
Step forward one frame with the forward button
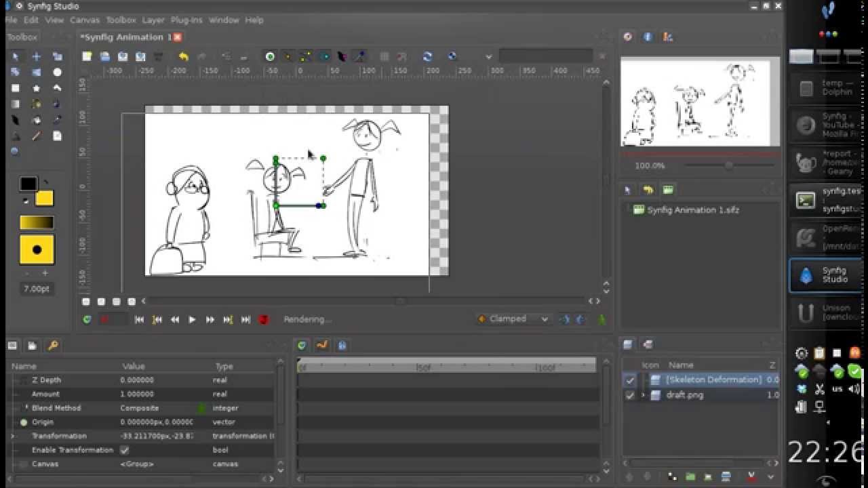coord(210,319)
